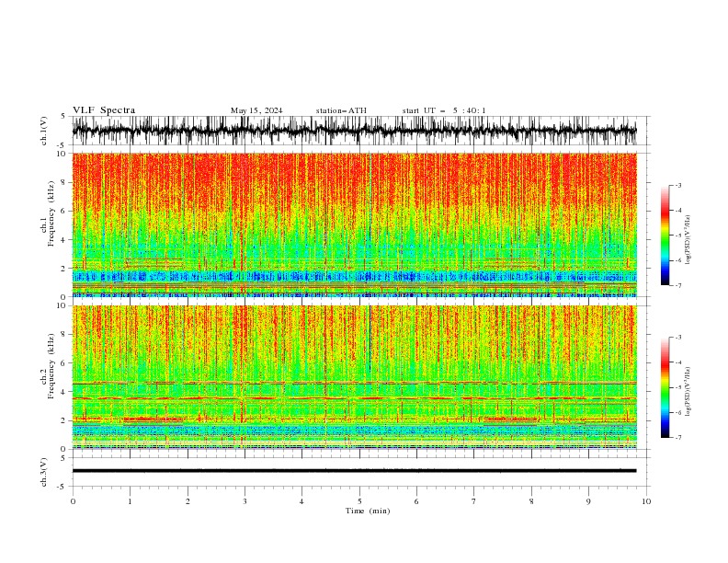Click the time axis tick label "0"
This screenshot has height=563, width=728.
[x=73, y=501]
